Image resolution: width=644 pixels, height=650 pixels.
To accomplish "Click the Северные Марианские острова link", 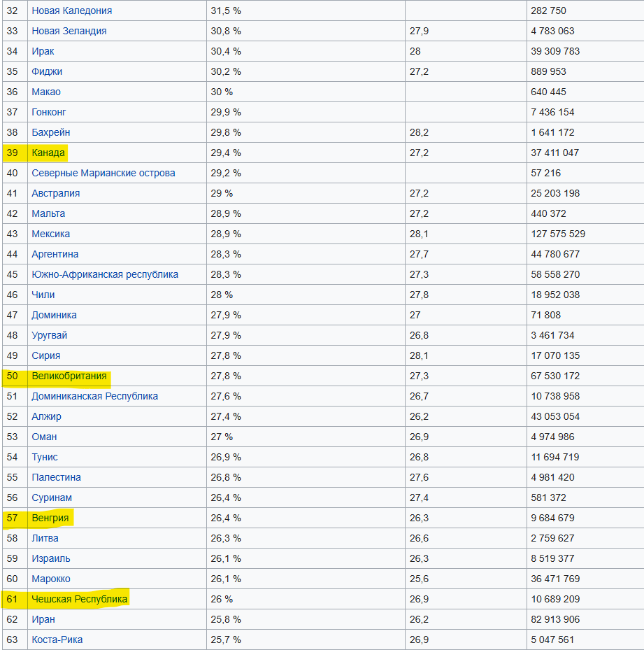I will click(x=103, y=173).
